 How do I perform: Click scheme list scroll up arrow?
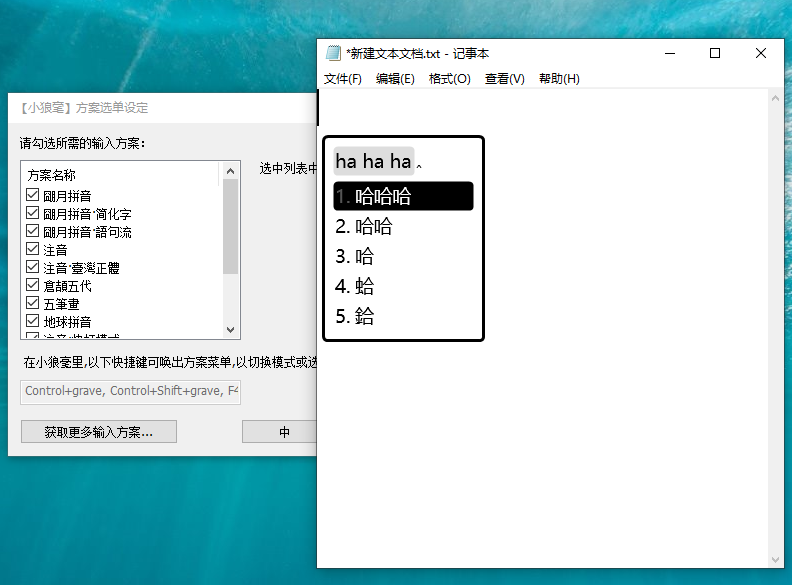pos(230,171)
